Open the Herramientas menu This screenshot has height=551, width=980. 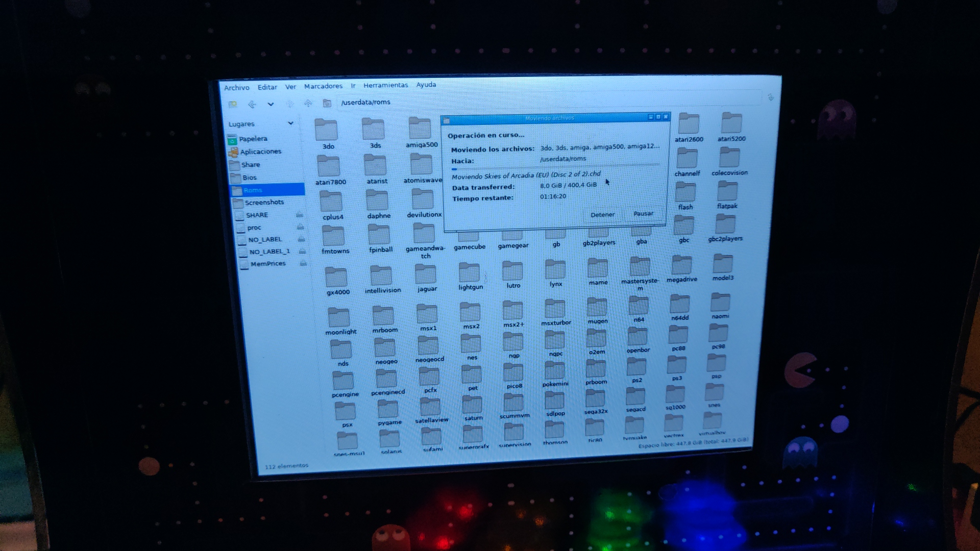[385, 85]
